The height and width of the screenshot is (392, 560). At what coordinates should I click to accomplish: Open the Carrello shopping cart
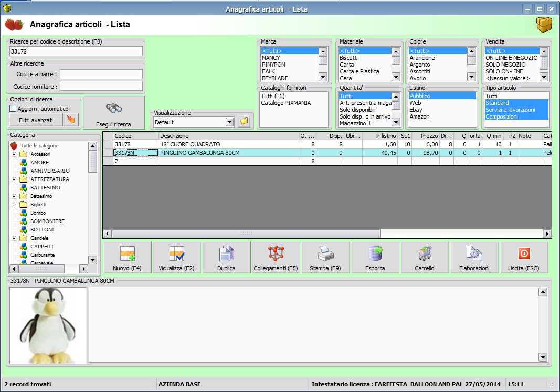(425, 258)
